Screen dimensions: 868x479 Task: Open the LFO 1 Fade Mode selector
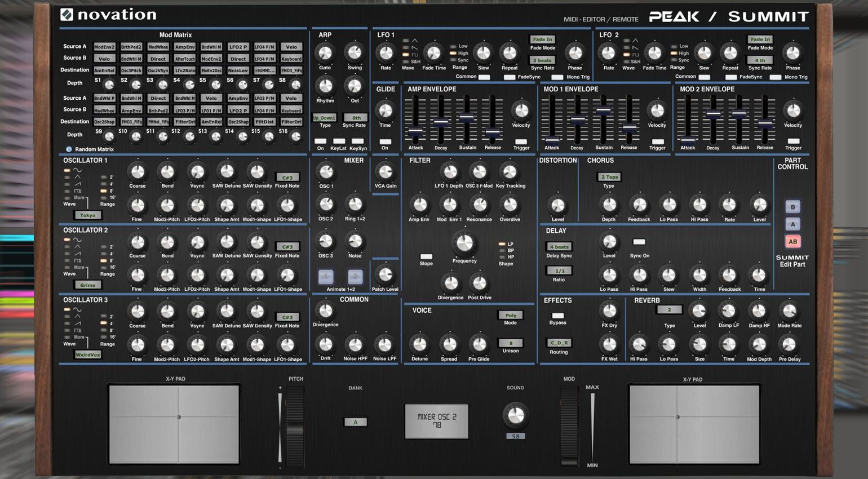[542, 39]
